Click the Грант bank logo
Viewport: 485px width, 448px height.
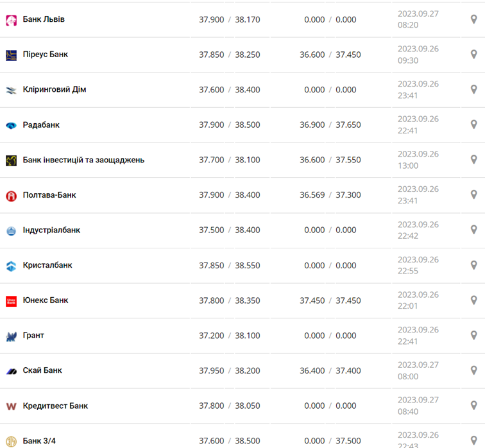(11, 336)
